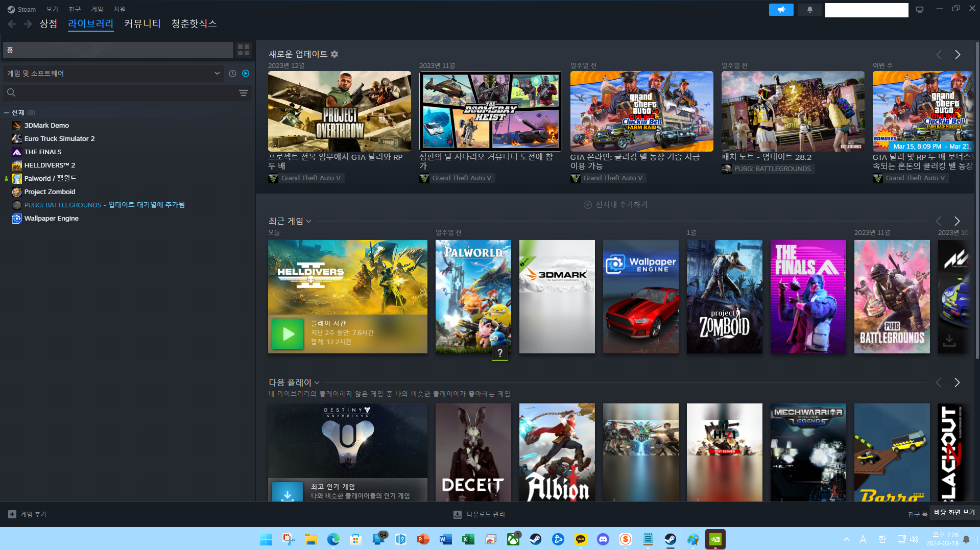Go back using the left arrow

[12, 24]
